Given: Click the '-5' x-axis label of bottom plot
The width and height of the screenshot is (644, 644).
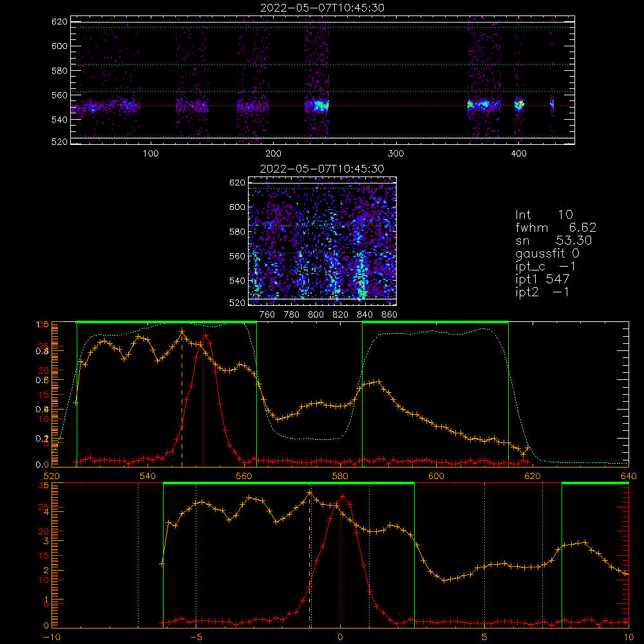Looking at the screenshot, I should click(x=196, y=638).
